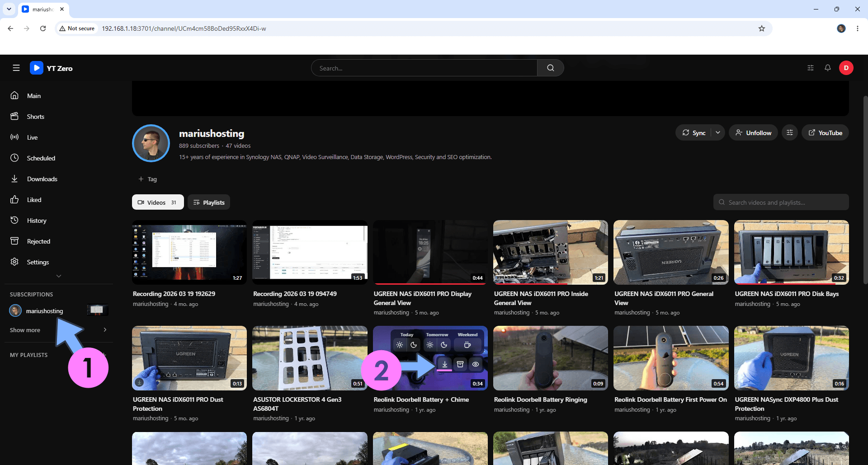Click the mariushosting channel avatar

[151, 143]
